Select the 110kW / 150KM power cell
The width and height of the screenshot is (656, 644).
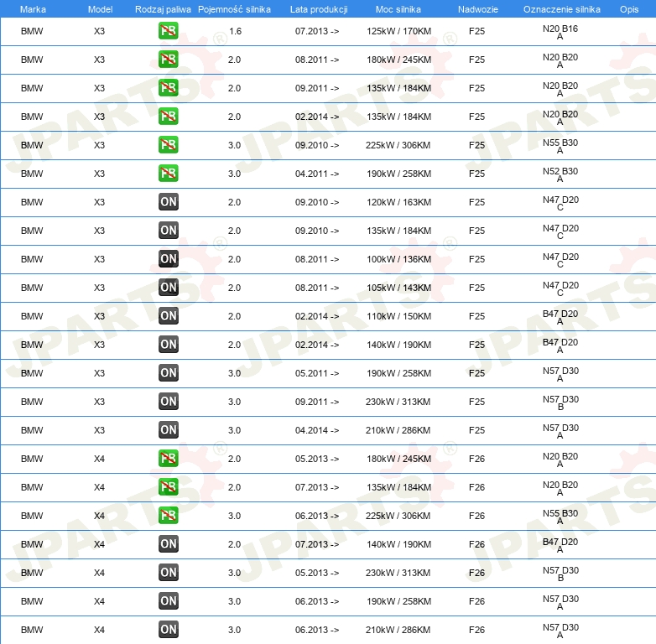[x=398, y=316]
